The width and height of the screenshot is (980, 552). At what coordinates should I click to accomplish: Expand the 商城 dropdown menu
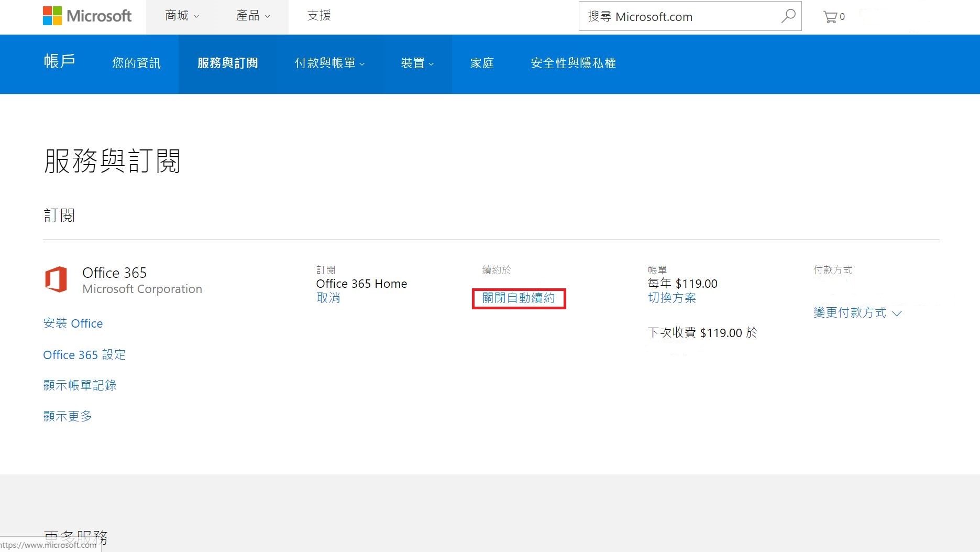click(182, 16)
